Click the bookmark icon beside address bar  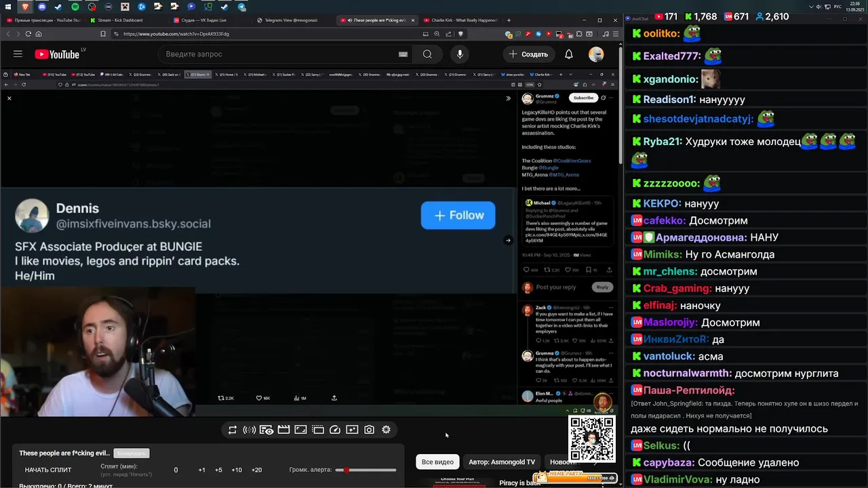[102, 34]
